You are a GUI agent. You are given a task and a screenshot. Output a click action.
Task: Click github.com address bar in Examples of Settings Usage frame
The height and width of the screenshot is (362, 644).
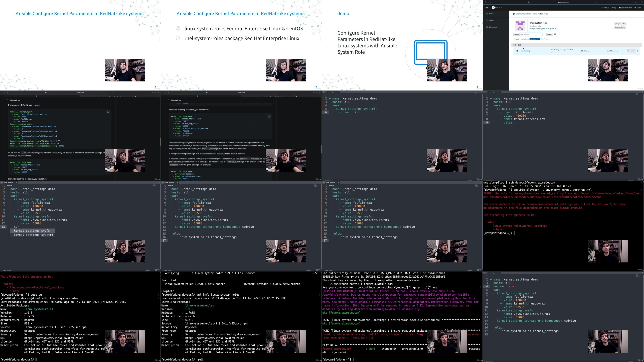pyautogui.click(x=80, y=93)
